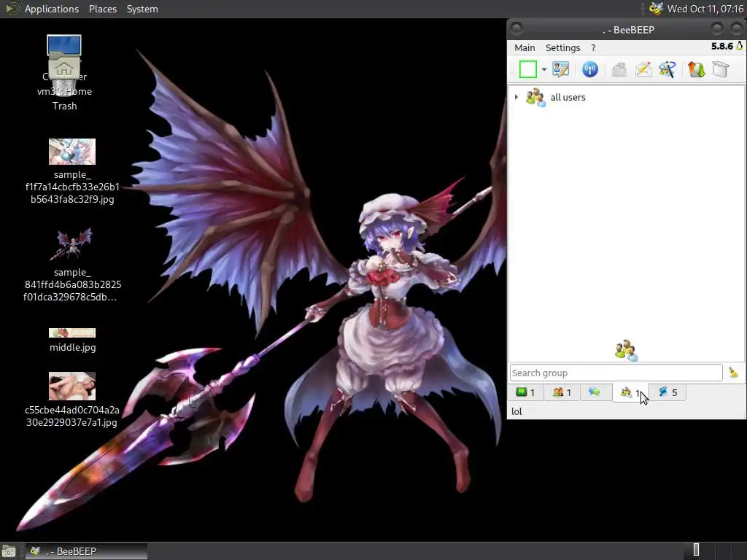Switch to the users tab
747x560 pixels.
(x=562, y=392)
